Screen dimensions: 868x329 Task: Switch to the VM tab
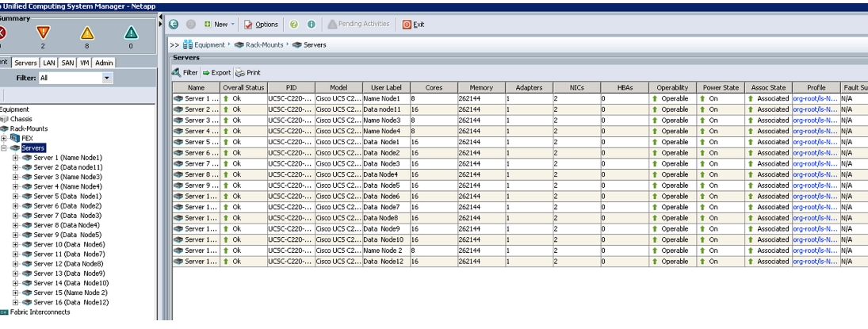84,63
